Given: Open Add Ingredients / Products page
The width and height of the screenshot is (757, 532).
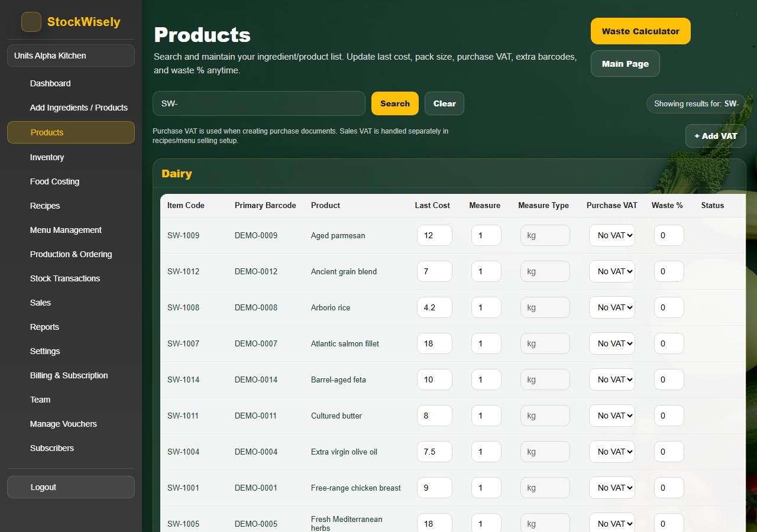Looking at the screenshot, I should coord(71,108).
